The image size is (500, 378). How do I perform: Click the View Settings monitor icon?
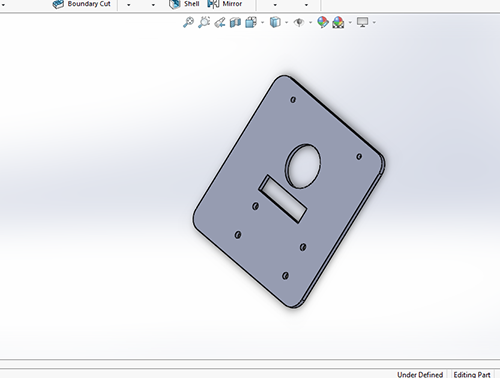click(x=362, y=22)
